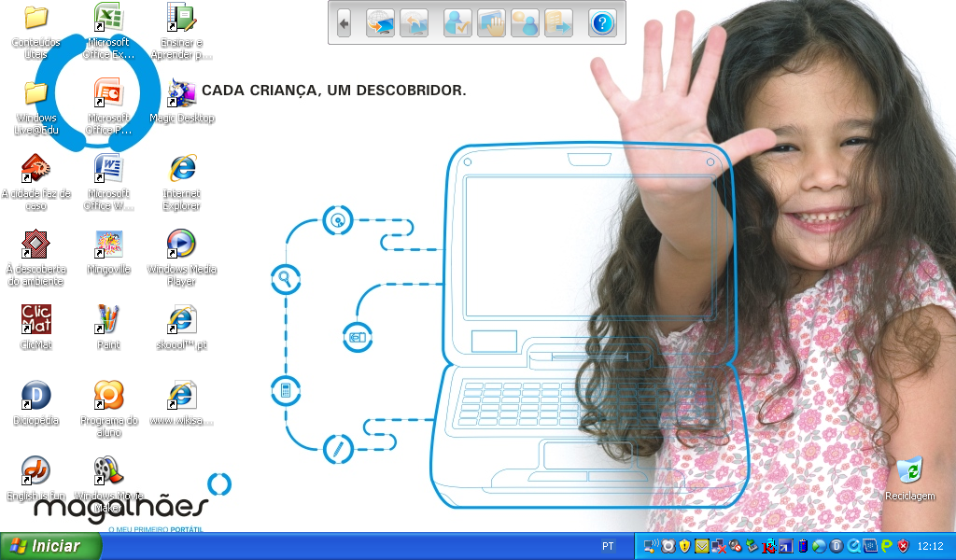Click the yellow security shield tray icon
This screenshot has height=560, width=956.
pos(684,546)
